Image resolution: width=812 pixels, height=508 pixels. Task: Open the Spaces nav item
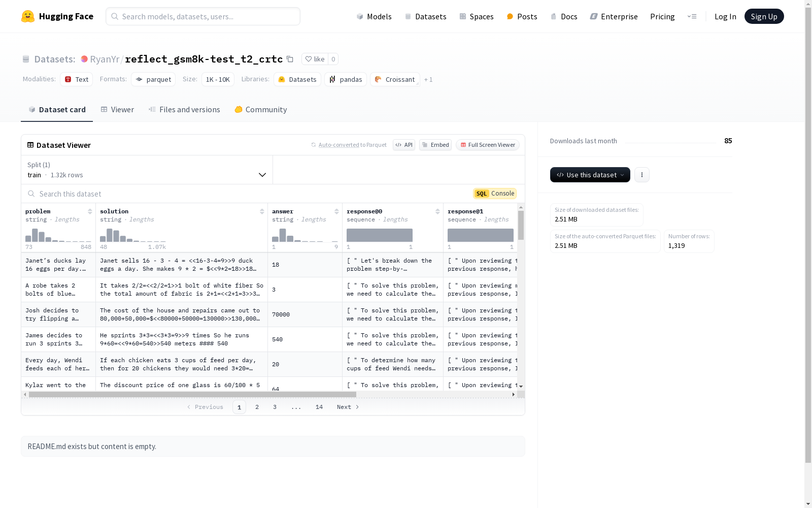[477, 16]
